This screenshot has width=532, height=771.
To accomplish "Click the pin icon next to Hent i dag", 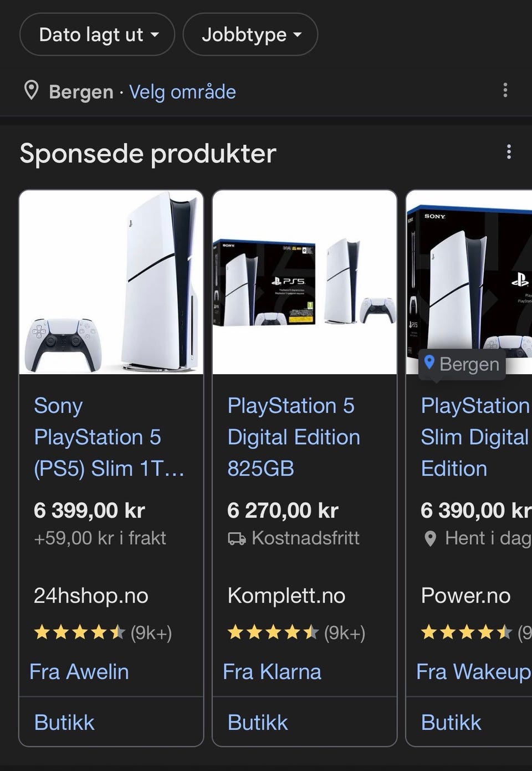I will 430,538.
